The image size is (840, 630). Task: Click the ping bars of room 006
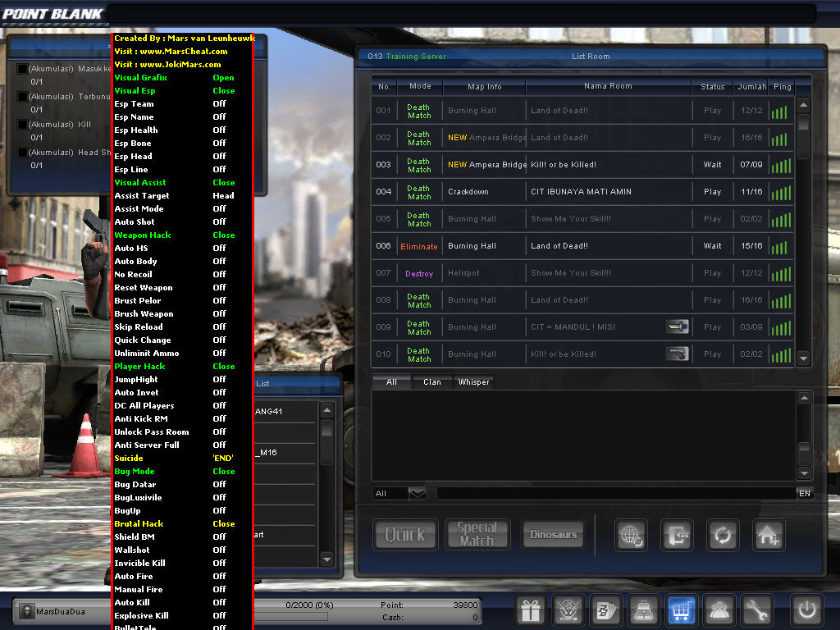tap(781, 246)
